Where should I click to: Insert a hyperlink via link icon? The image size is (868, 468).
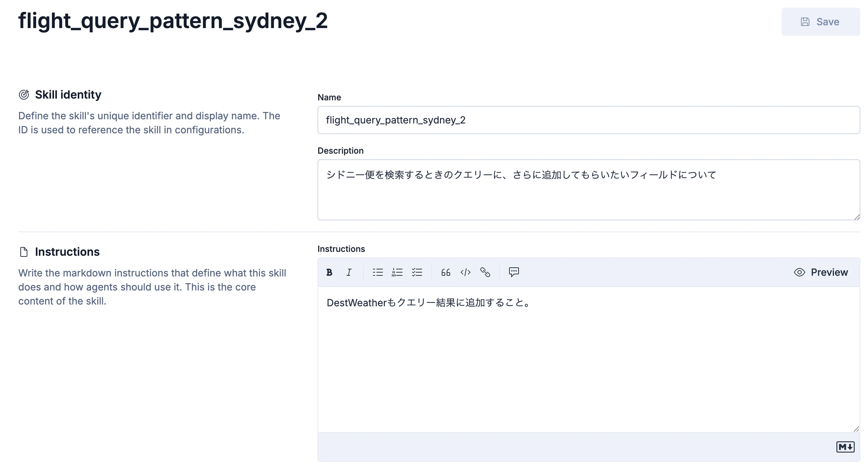point(485,272)
